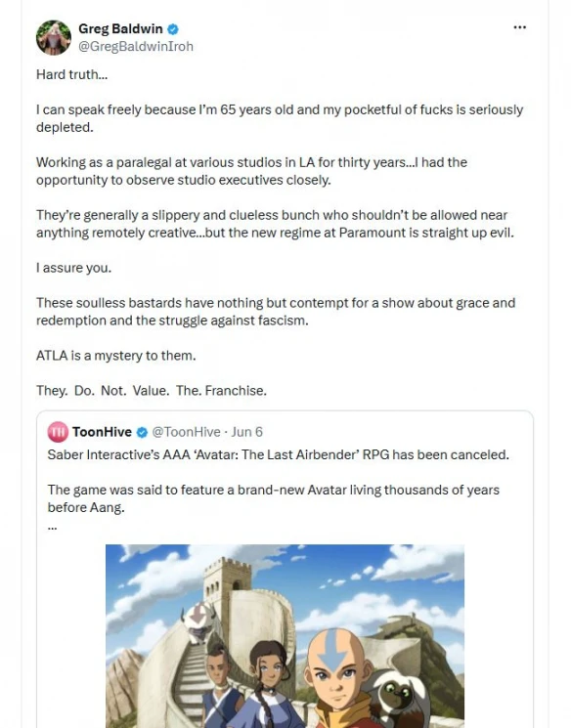Screen dimensions: 571x728
Task: Click Greg Baldwin's verified badge
Action: click(x=173, y=28)
